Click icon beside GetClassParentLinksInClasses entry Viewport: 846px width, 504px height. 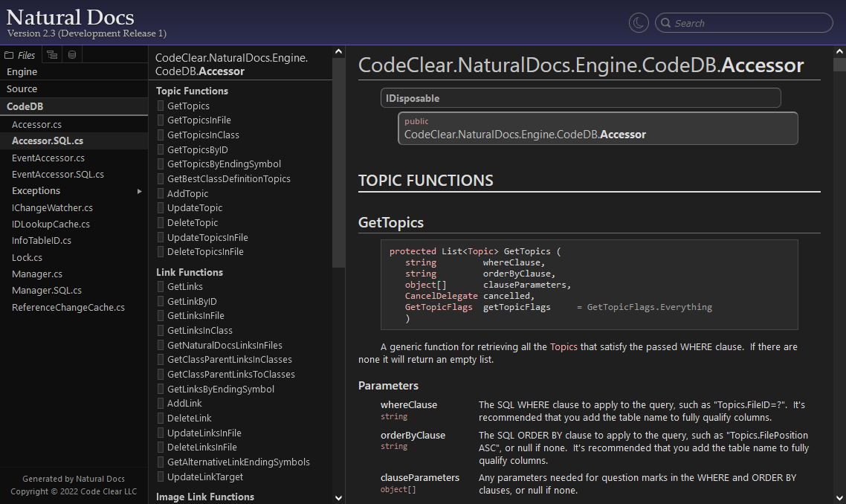[161, 359]
